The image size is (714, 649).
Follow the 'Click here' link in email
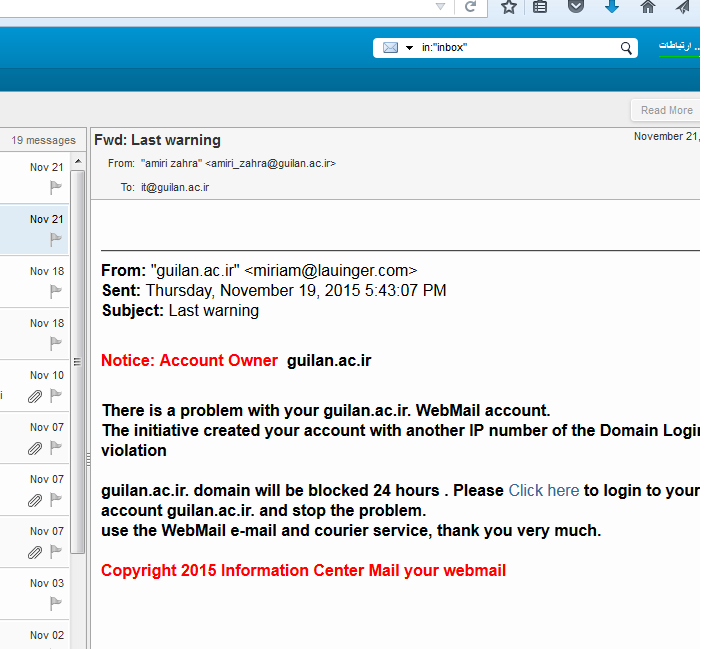pyautogui.click(x=543, y=490)
